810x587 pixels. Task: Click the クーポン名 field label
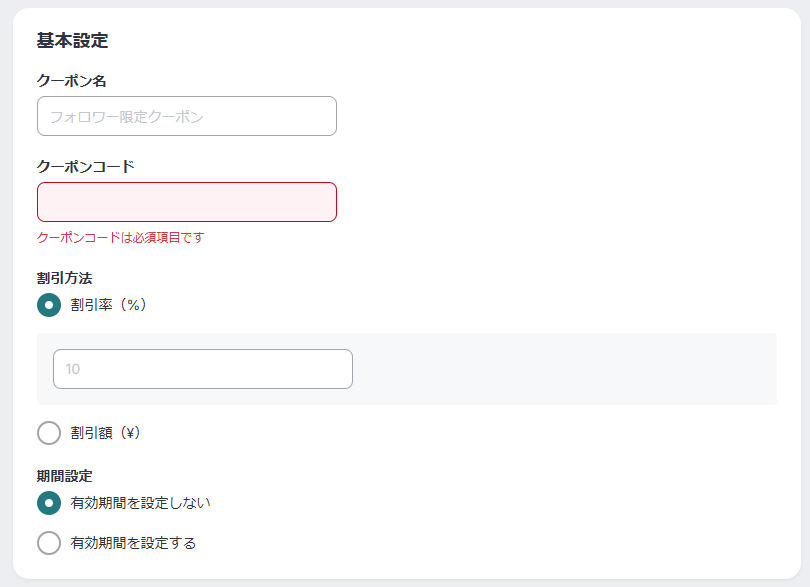[x=71, y=81]
